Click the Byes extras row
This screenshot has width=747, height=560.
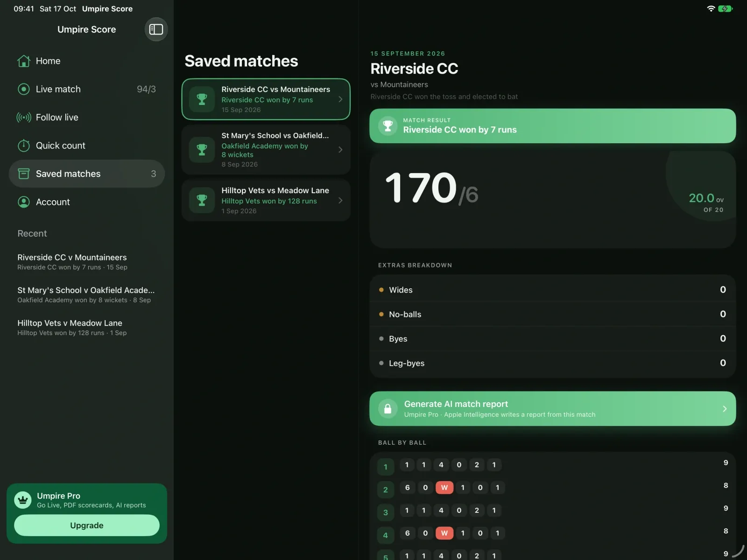coord(553,339)
